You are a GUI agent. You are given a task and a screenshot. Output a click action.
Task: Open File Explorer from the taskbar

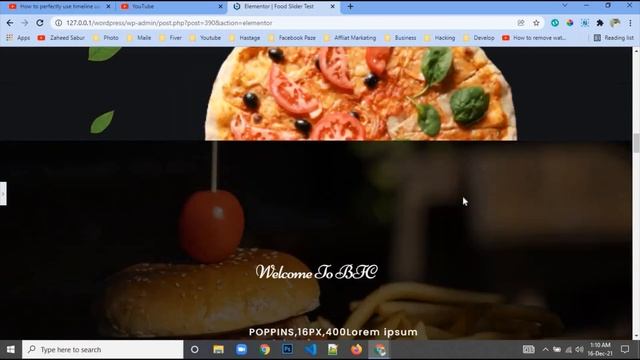point(218,349)
